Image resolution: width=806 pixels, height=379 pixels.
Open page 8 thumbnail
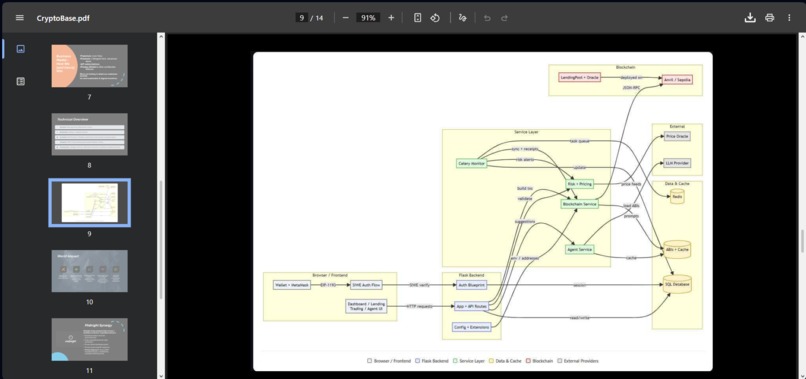[x=89, y=134]
